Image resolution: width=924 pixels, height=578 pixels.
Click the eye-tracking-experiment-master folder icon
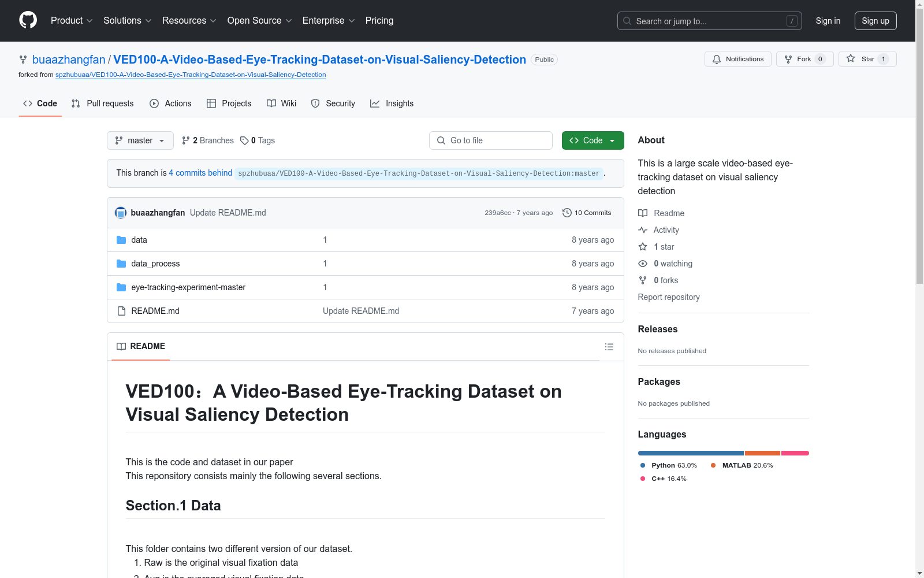pyautogui.click(x=121, y=287)
